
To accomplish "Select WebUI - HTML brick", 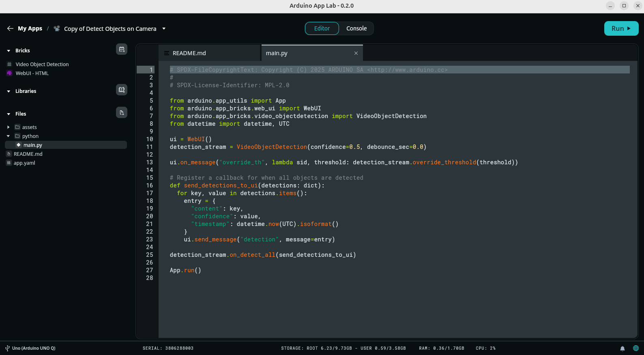I will [32, 73].
